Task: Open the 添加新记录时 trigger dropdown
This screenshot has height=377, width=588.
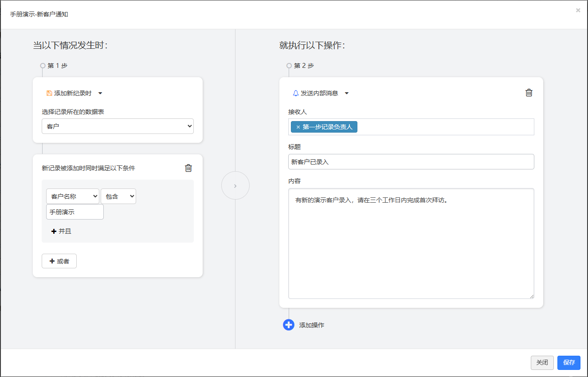Action: [x=100, y=93]
